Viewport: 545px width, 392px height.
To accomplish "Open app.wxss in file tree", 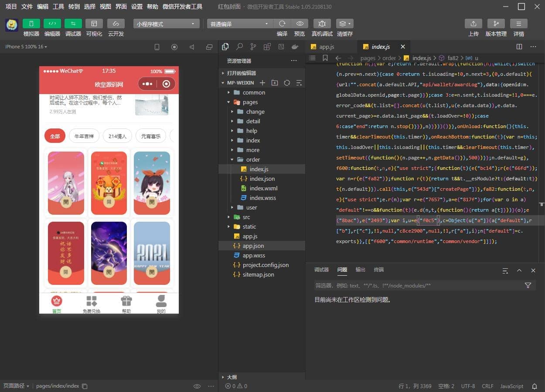I will 254,255.
